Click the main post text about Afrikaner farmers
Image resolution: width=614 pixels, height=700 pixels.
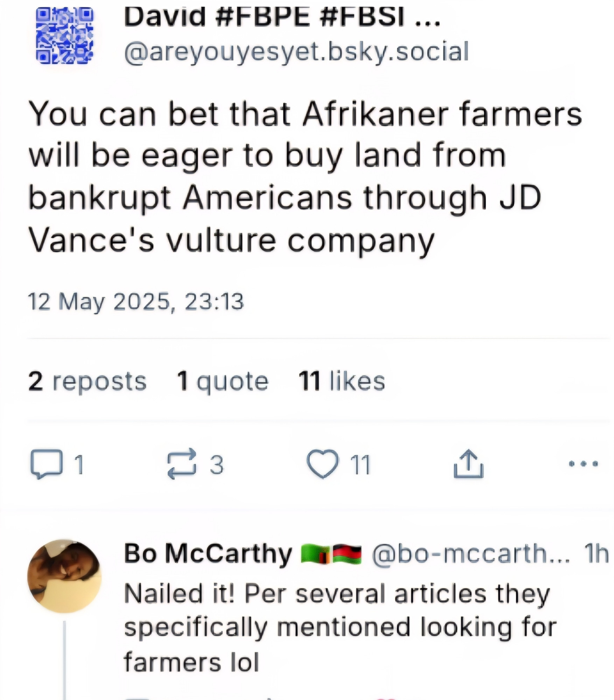305,177
